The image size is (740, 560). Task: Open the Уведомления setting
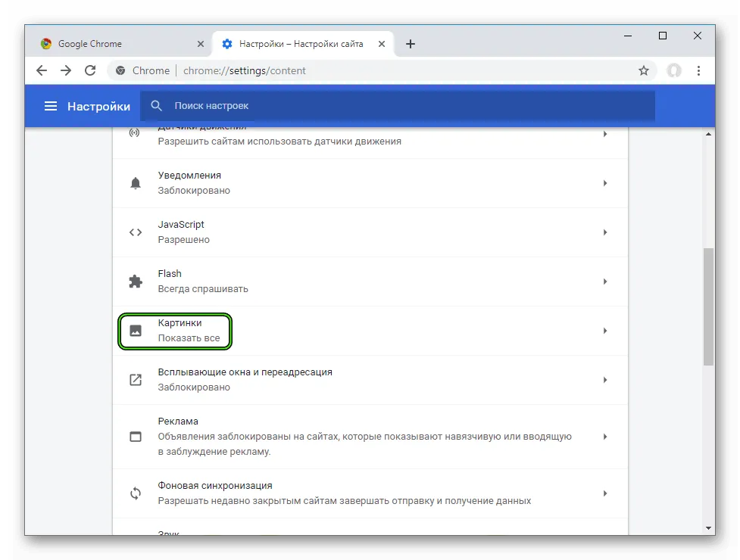point(370,183)
